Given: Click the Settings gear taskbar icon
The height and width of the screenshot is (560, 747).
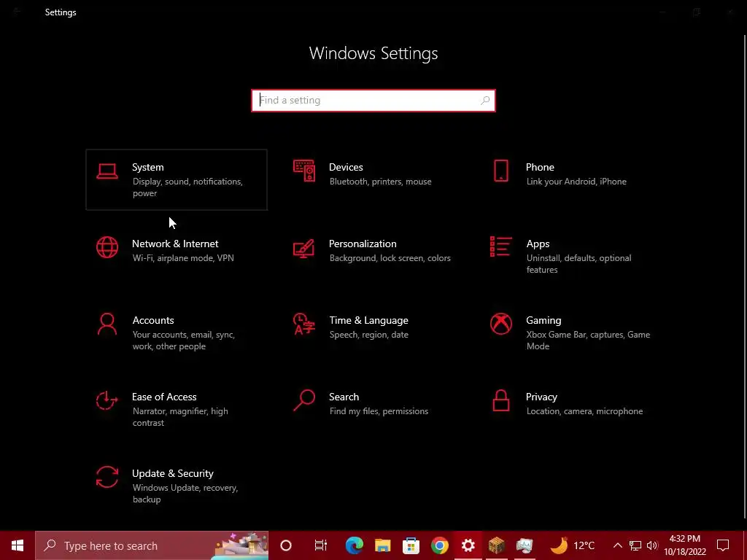Looking at the screenshot, I should (x=468, y=545).
